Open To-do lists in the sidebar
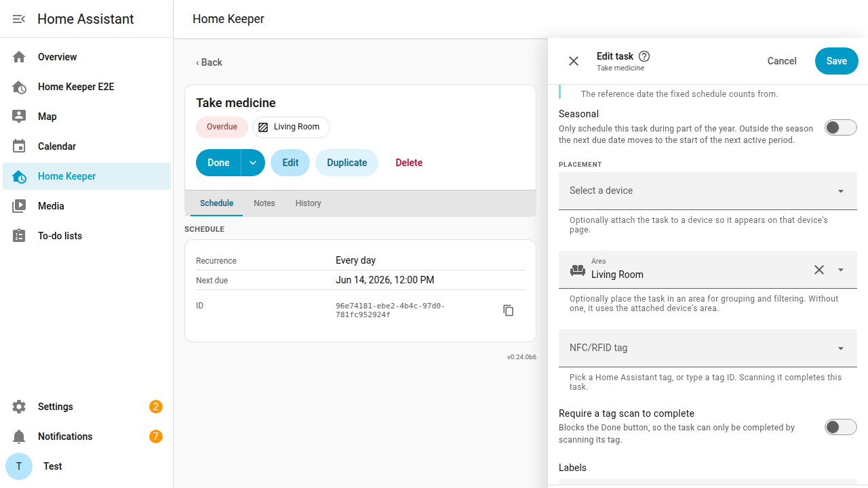 (87, 236)
